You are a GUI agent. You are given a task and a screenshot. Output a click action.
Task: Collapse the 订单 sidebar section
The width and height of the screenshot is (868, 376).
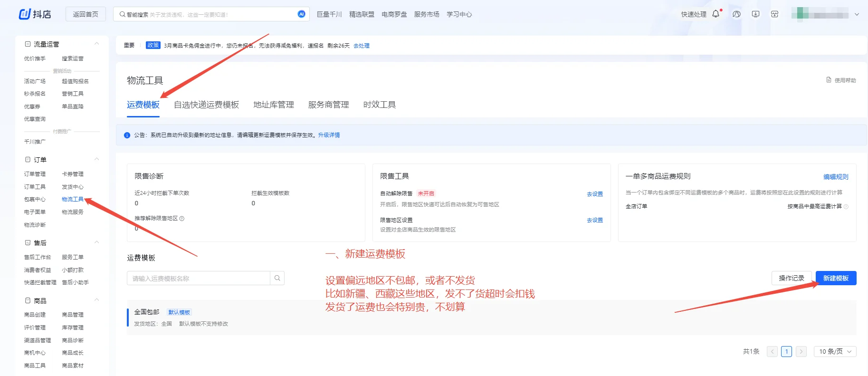pyautogui.click(x=97, y=159)
